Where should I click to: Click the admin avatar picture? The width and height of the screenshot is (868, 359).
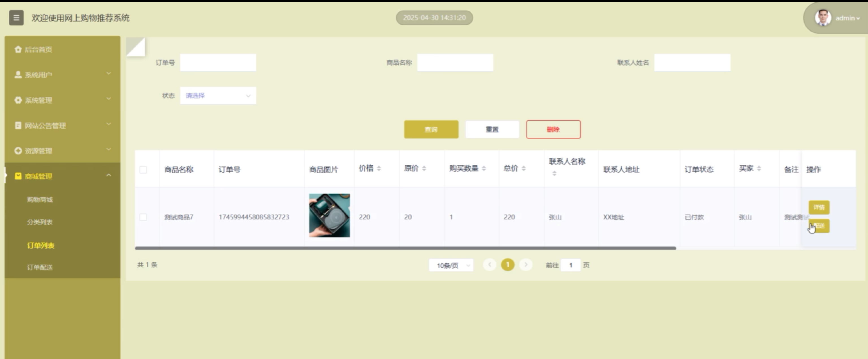[x=822, y=18]
